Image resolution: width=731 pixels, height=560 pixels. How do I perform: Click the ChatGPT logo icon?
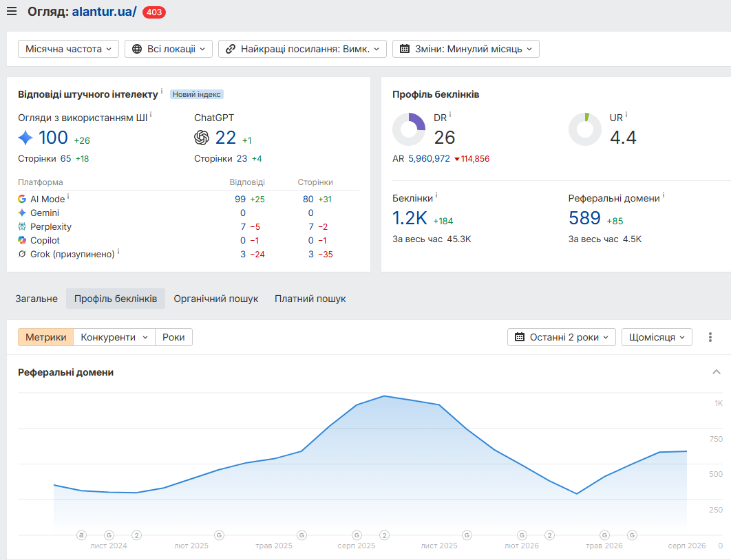[202, 138]
